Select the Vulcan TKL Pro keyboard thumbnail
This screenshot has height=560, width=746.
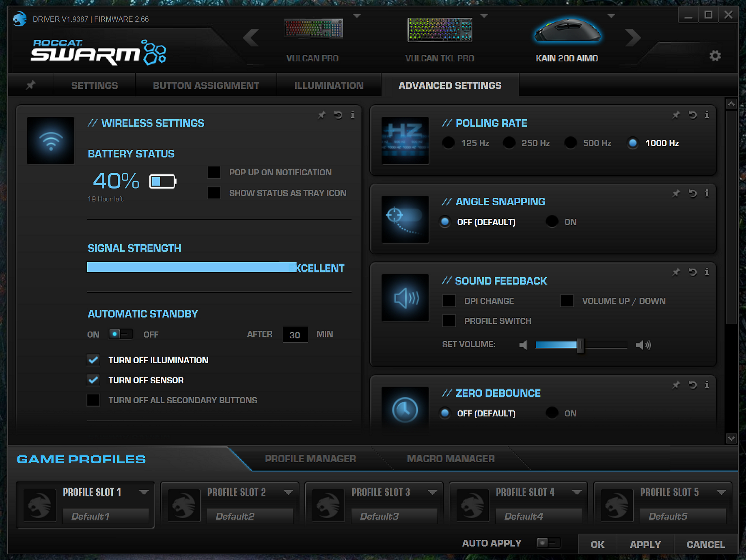click(x=440, y=30)
